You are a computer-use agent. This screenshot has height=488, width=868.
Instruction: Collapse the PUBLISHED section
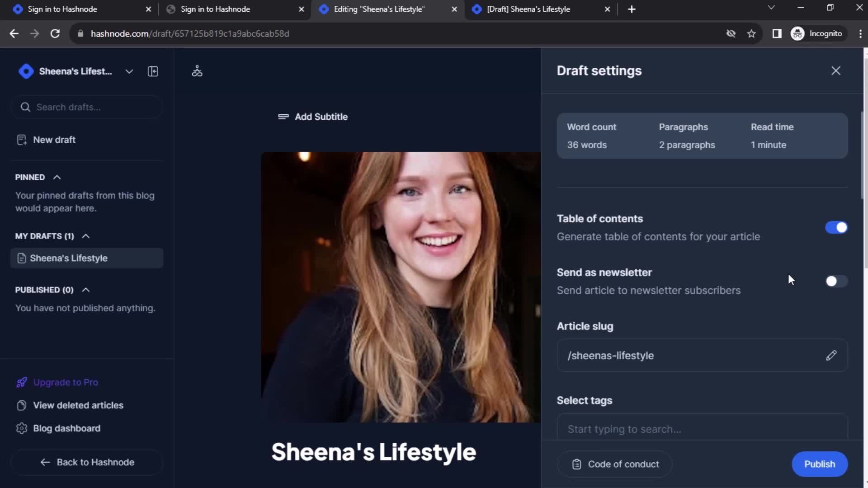coord(86,290)
